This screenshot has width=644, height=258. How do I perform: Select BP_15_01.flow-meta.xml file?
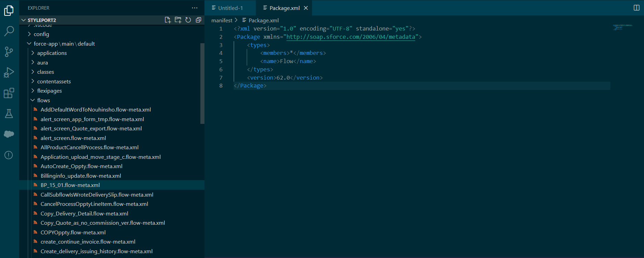coord(112,185)
